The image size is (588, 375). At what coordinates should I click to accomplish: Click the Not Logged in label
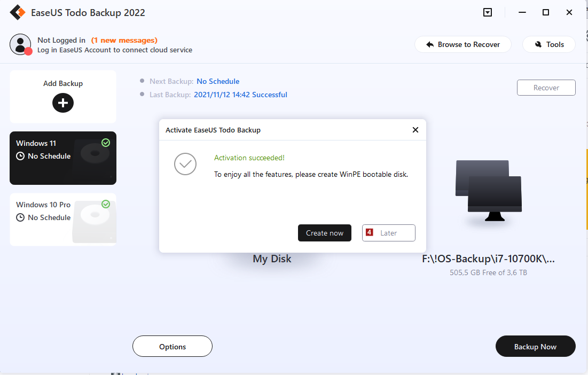click(x=61, y=40)
